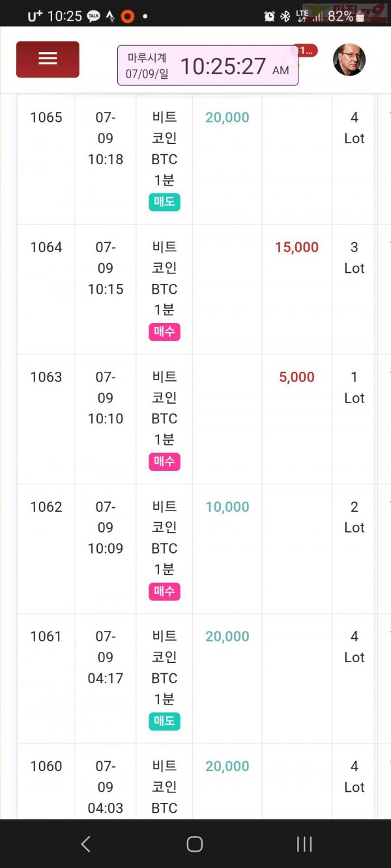Click the 10,000 amount in row 1062
391x868 pixels.
[227, 507]
